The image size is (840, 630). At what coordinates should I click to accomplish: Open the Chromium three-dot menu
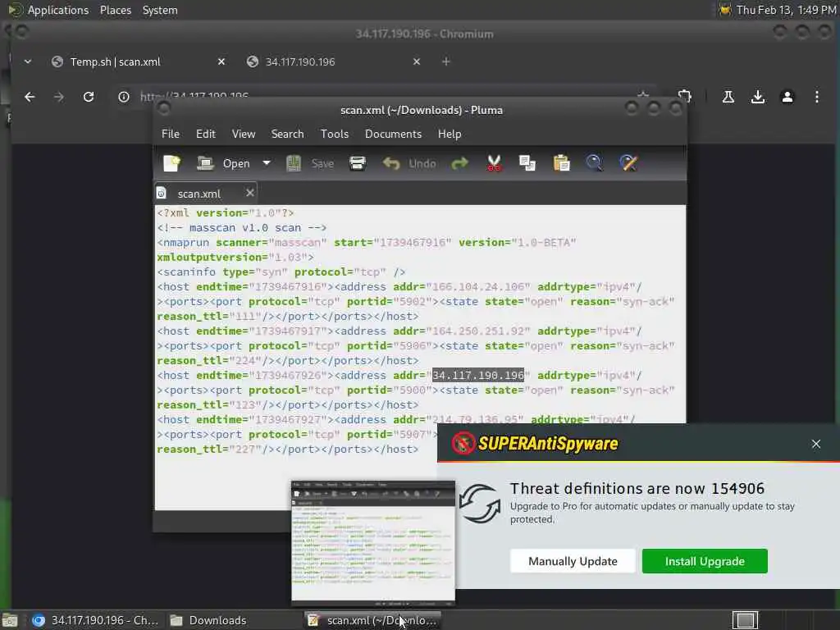(816, 97)
